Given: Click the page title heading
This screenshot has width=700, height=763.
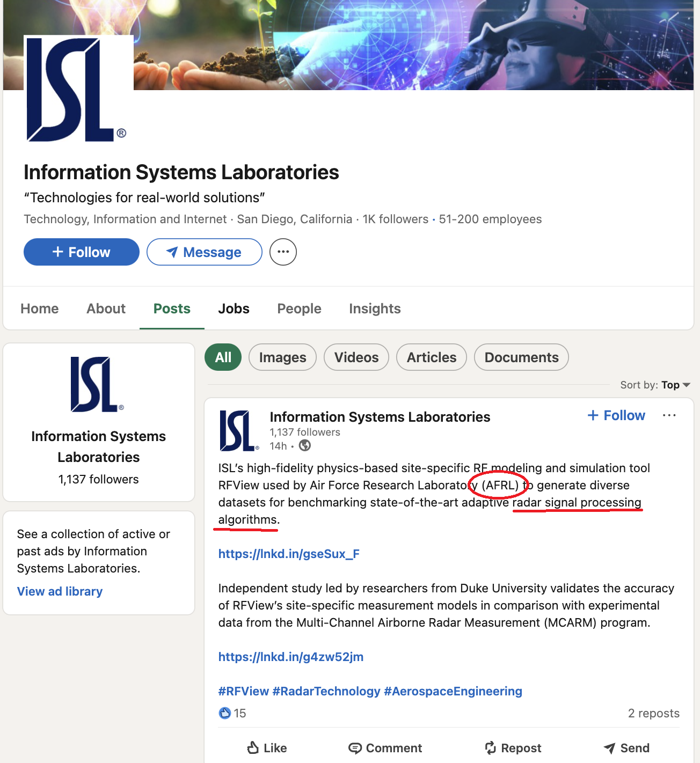Looking at the screenshot, I should pos(181,172).
